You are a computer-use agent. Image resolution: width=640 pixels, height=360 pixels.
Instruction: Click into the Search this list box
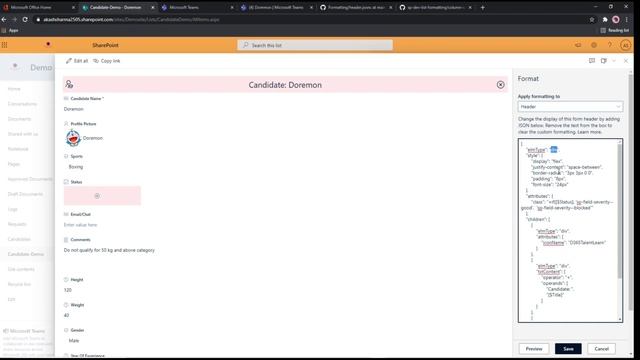pos(315,45)
